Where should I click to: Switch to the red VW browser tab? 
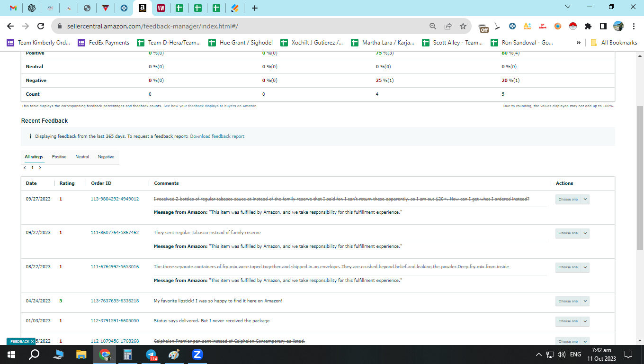(161, 8)
